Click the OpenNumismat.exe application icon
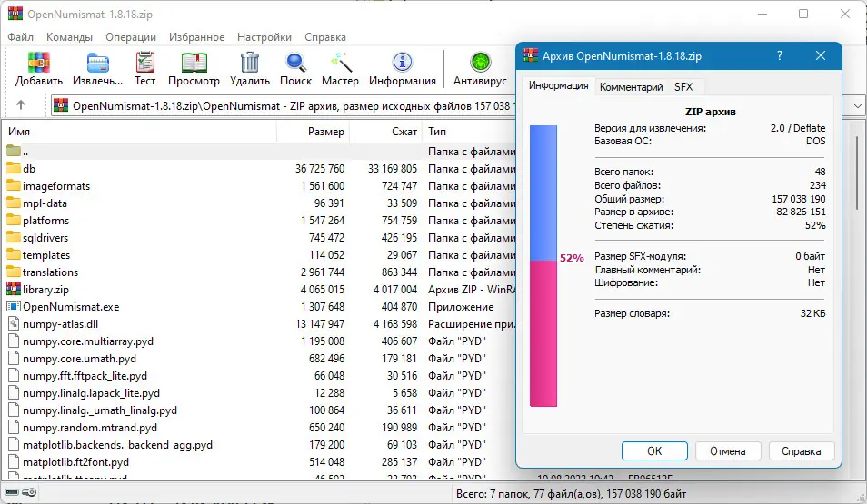Image resolution: width=867 pixels, height=504 pixels. (14, 306)
